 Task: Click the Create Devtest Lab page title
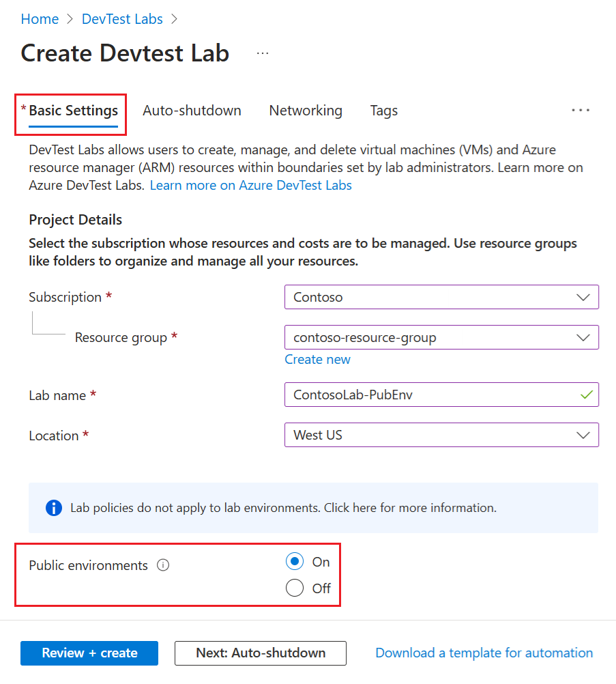pyautogui.click(x=125, y=53)
